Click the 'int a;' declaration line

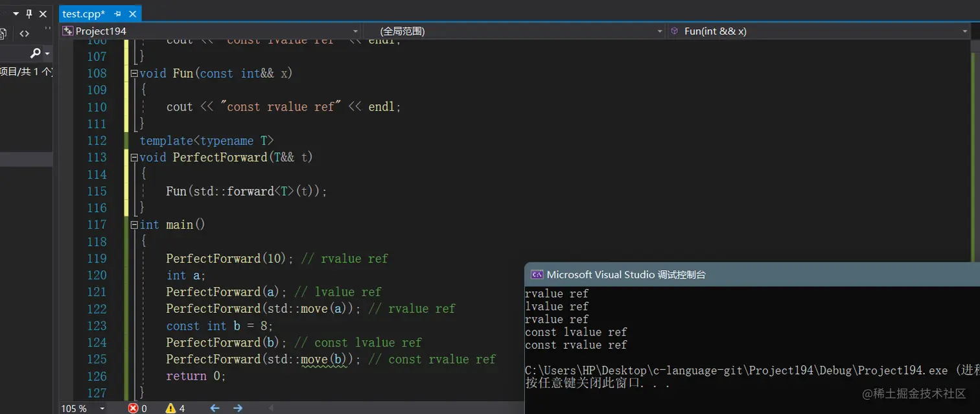coord(186,275)
